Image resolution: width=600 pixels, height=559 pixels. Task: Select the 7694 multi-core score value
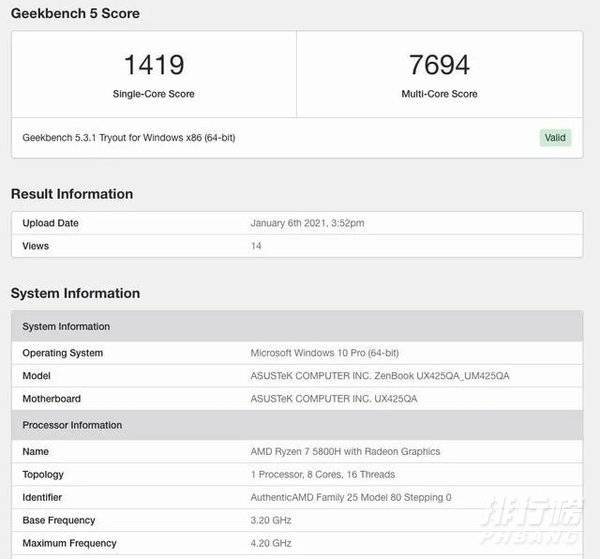[x=439, y=65]
